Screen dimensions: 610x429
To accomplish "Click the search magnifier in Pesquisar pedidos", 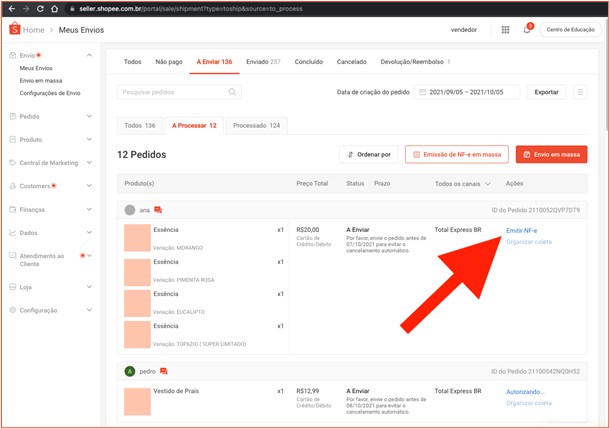I will click(x=232, y=92).
